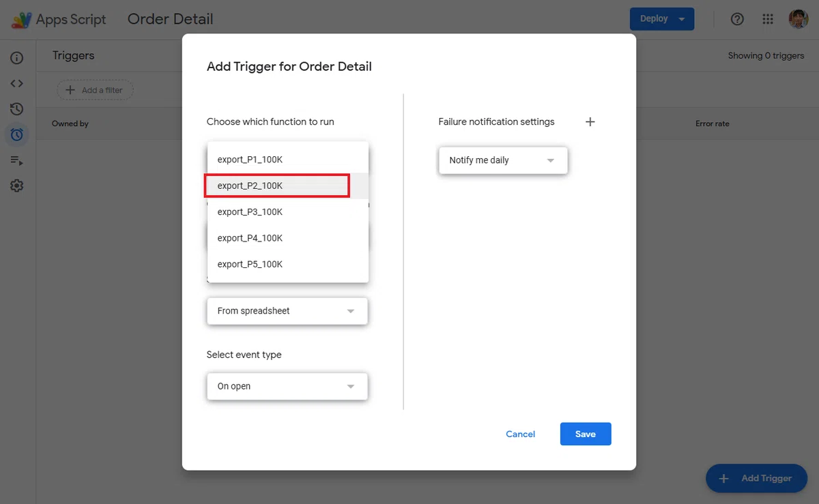Open the Google account avatar
The image size is (819, 504).
click(x=799, y=19)
